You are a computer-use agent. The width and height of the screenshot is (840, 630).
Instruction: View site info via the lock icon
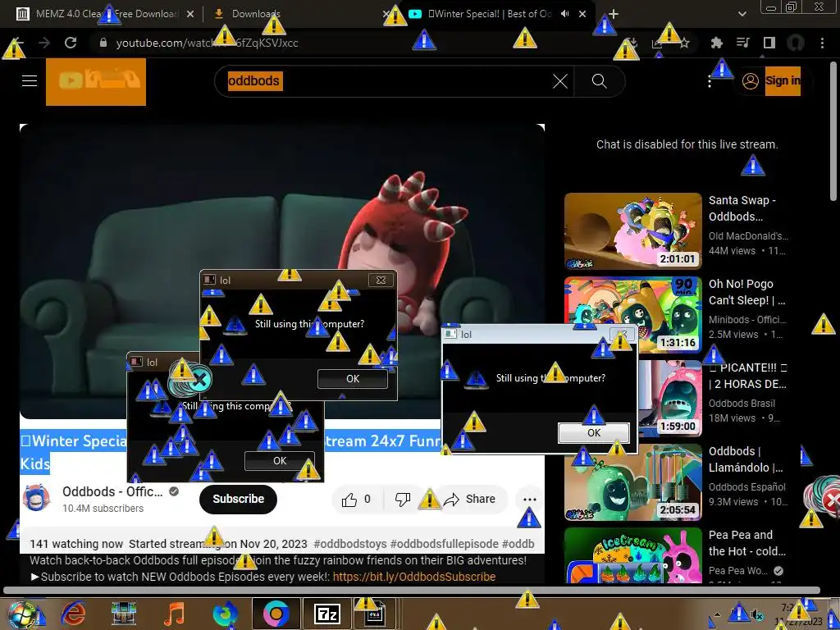click(103, 43)
